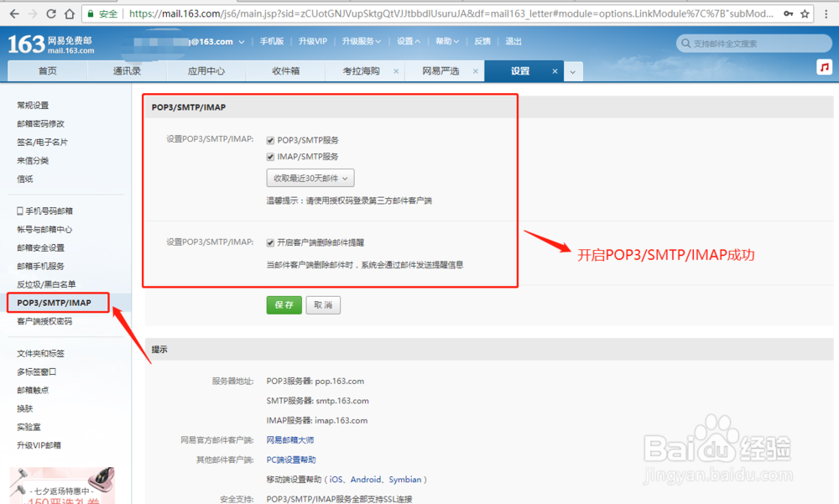The width and height of the screenshot is (839, 504).
Task: Click the browser address bar URL
Action: [451, 14]
